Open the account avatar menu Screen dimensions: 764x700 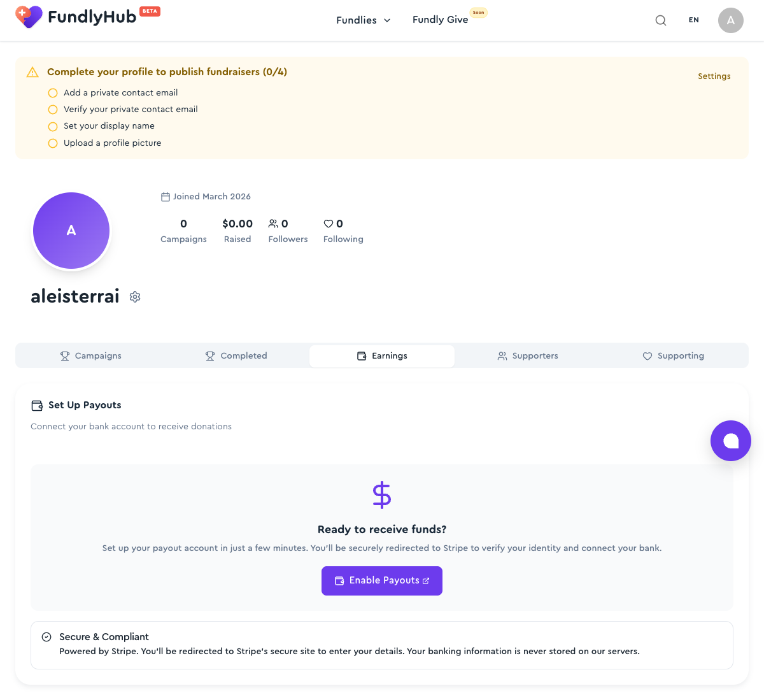pos(730,20)
